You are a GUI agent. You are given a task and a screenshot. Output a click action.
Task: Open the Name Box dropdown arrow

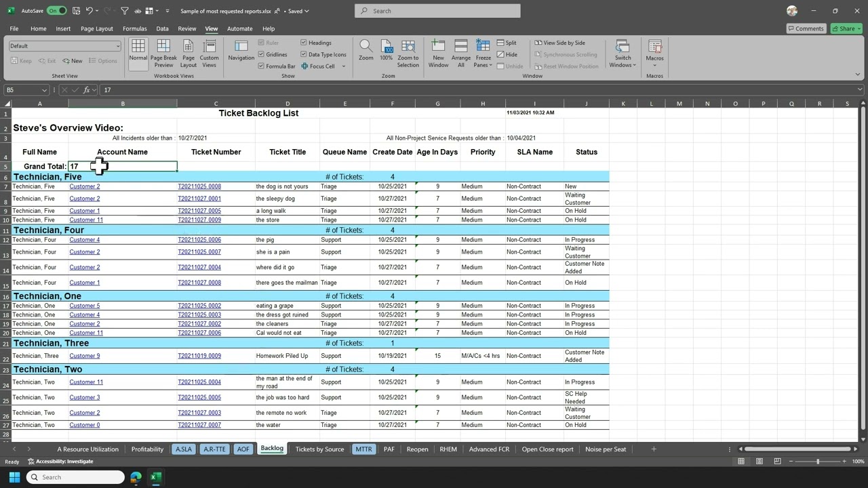coord(45,90)
